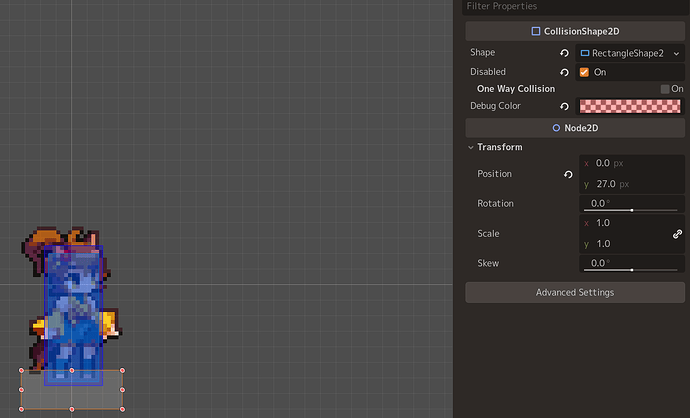Reset Position using the revert icon
This screenshot has width=690, height=418.
(x=568, y=175)
